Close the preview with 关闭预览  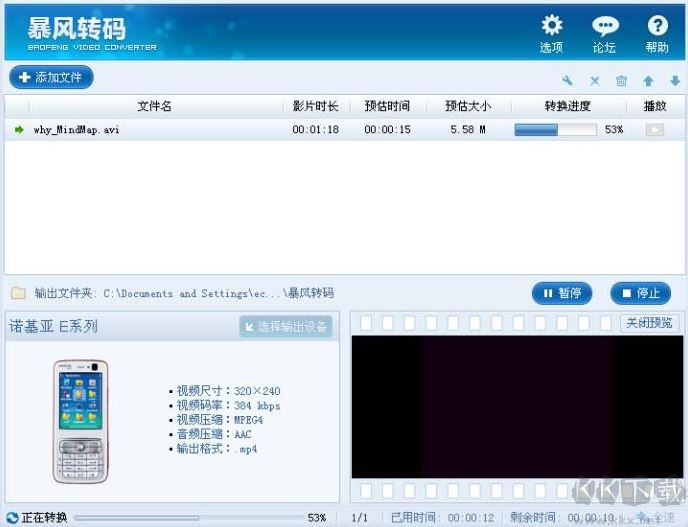[649, 323]
